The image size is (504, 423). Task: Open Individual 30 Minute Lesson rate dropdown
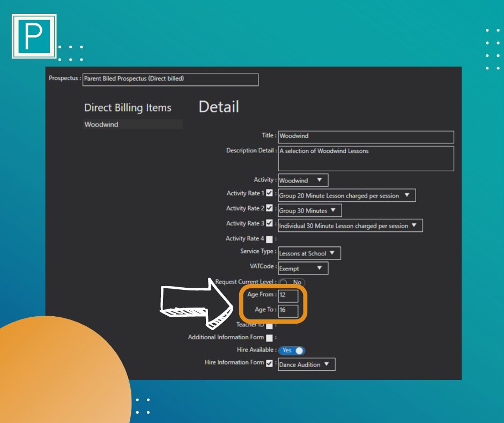(x=350, y=225)
